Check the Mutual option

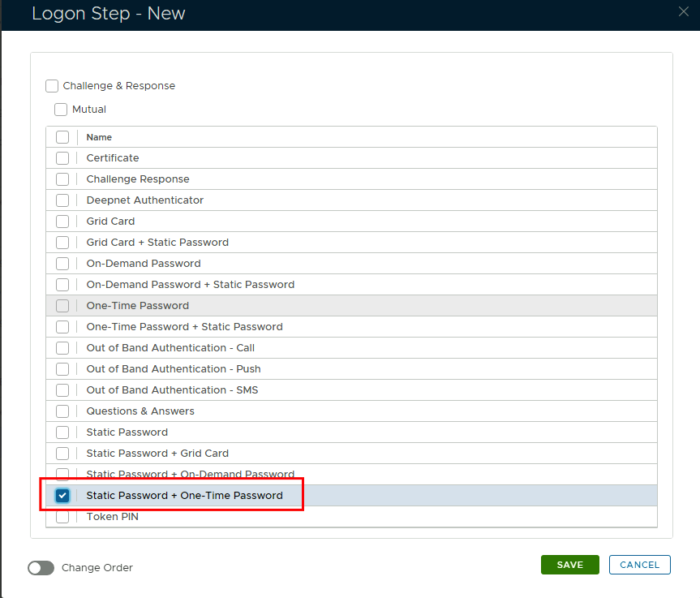coord(61,110)
